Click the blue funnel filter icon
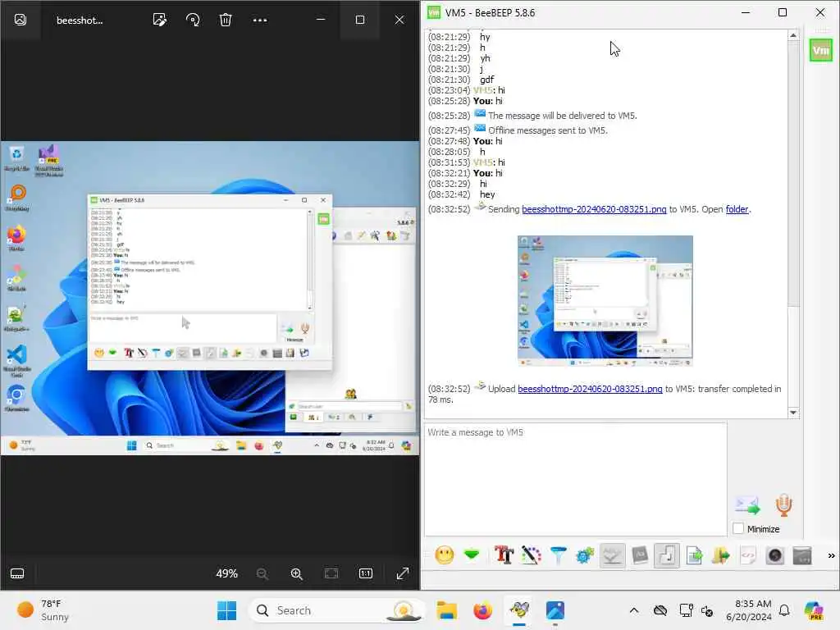Screen dimensions: 840x630 (558, 555)
